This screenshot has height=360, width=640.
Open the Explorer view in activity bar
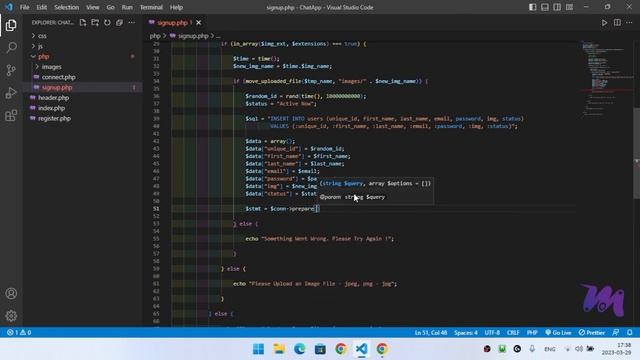11,25
